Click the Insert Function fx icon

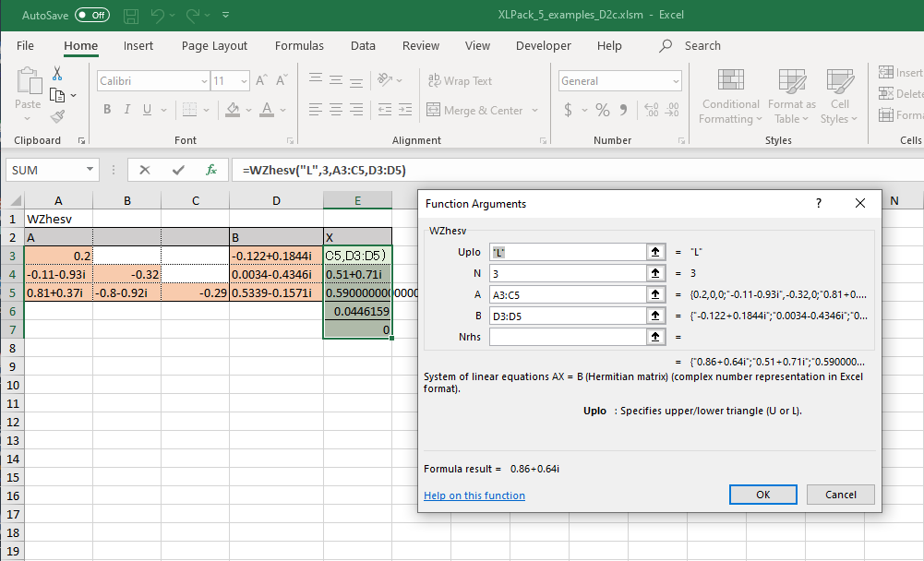211,171
